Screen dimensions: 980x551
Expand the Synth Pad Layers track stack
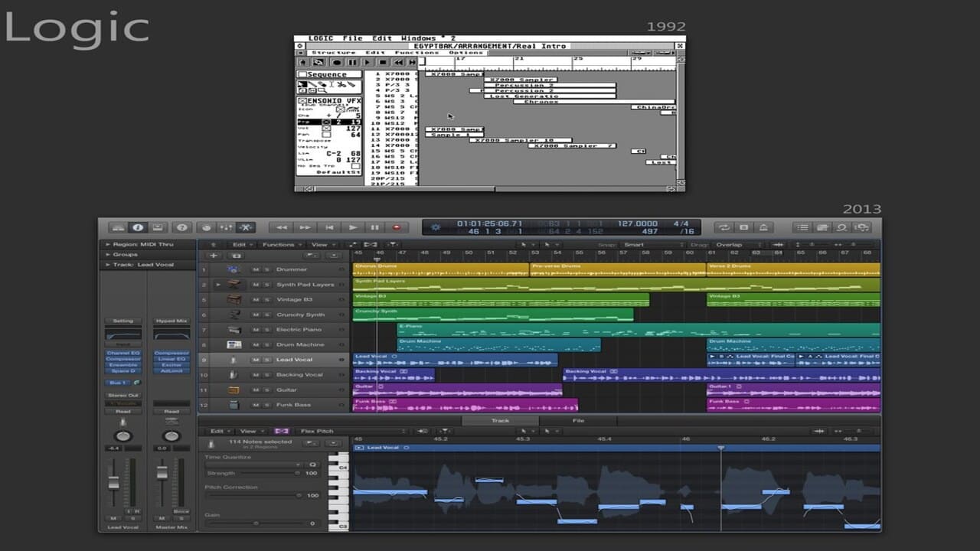coord(218,285)
